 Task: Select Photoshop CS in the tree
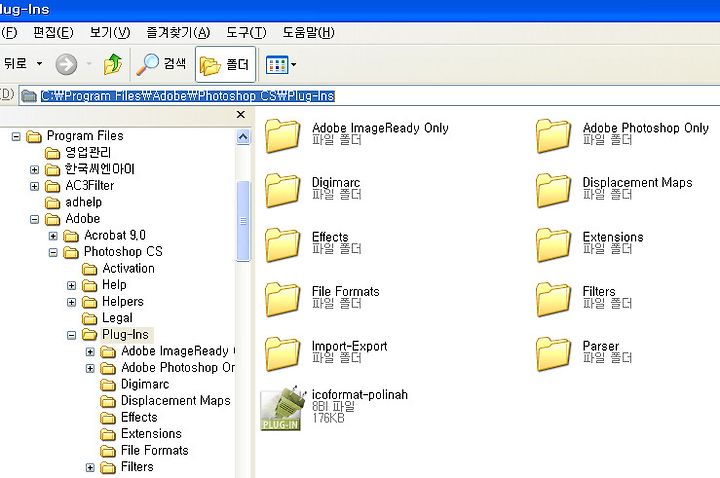123,252
